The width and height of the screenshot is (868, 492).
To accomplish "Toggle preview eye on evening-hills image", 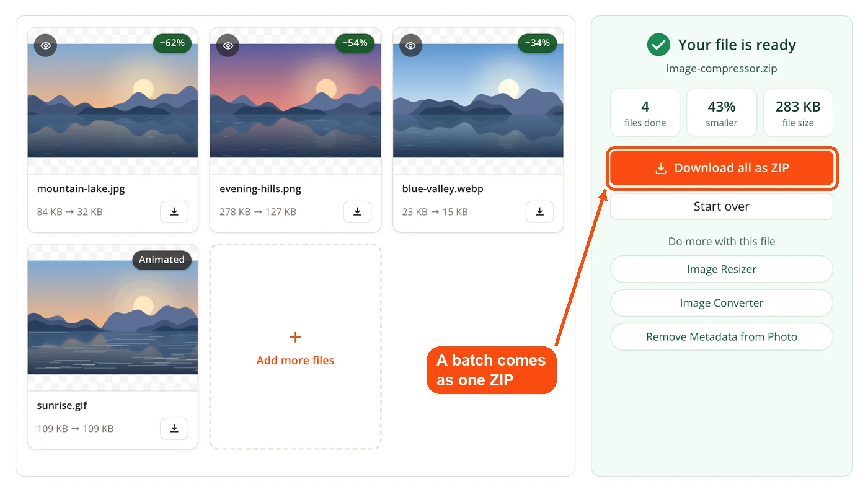I will click(x=228, y=46).
